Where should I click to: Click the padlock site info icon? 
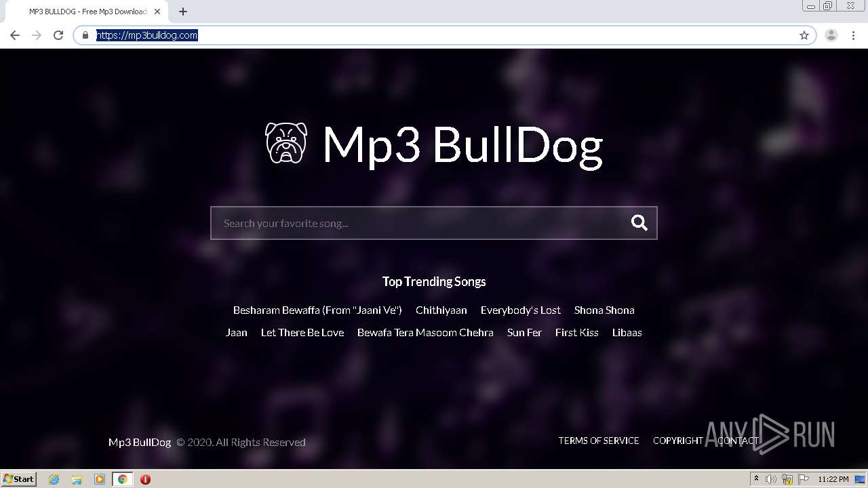pos(85,35)
